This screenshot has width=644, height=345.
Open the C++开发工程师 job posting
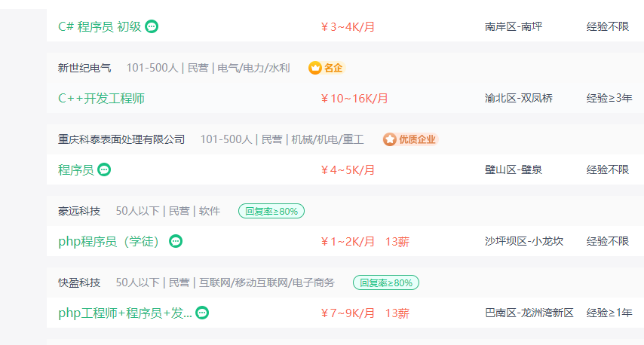(x=102, y=99)
